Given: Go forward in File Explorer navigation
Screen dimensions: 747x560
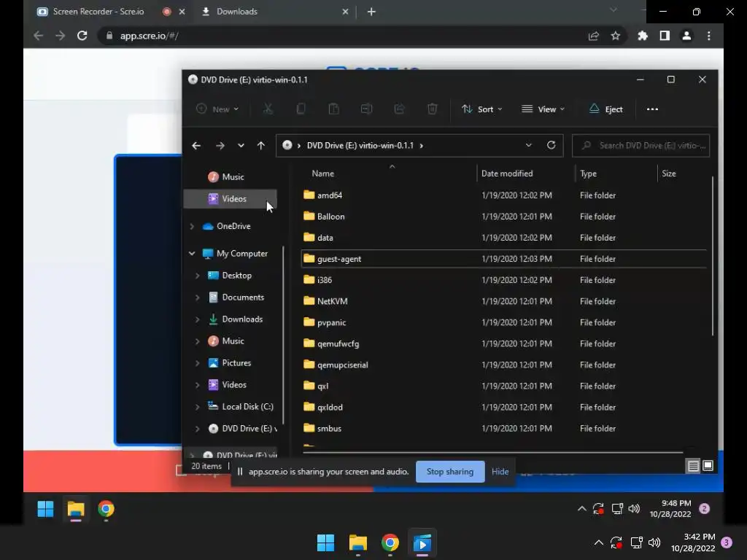Looking at the screenshot, I should [x=220, y=146].
